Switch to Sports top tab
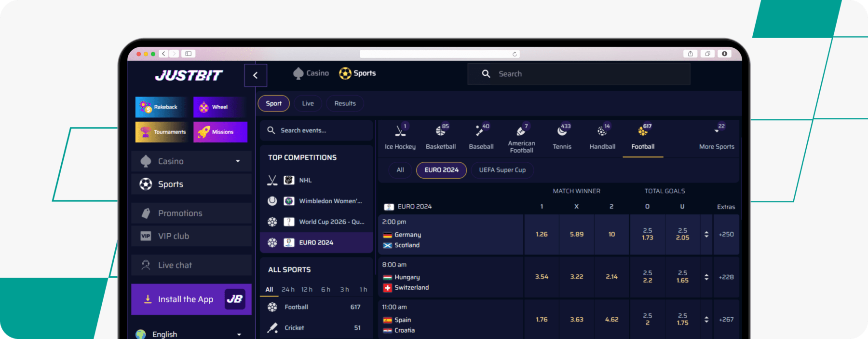868x339 pixels. pos(357,73)
